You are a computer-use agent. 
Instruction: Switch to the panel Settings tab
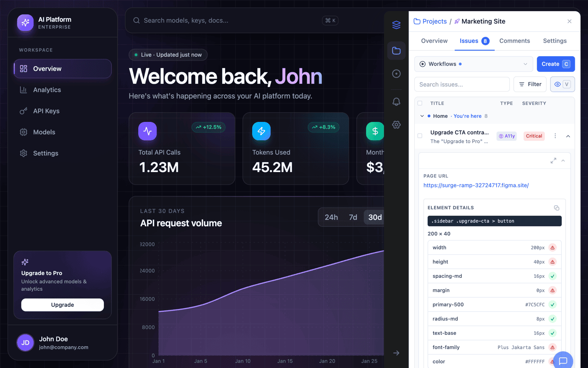(554, 41)
